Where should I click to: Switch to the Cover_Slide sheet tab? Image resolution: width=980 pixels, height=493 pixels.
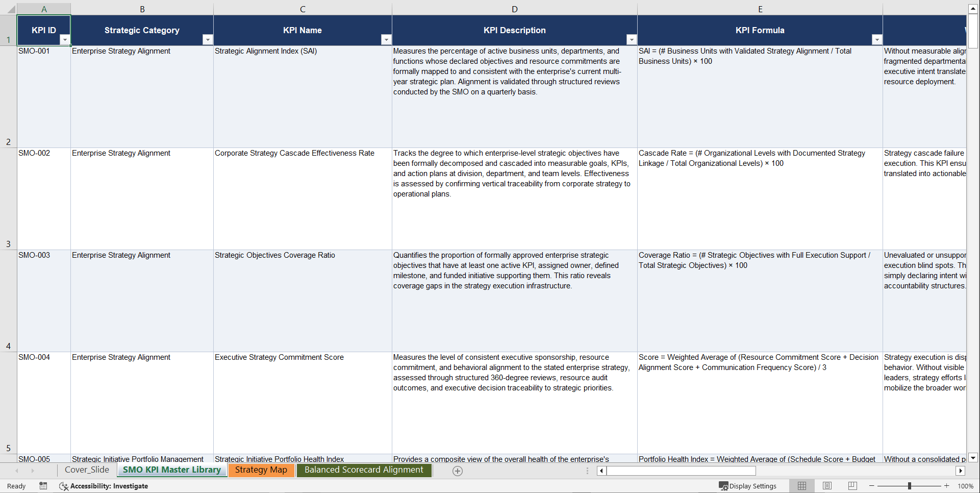point(87,470)
